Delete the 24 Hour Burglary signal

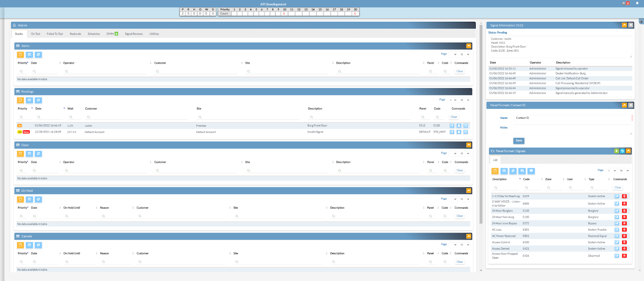[x=624, y=211]
